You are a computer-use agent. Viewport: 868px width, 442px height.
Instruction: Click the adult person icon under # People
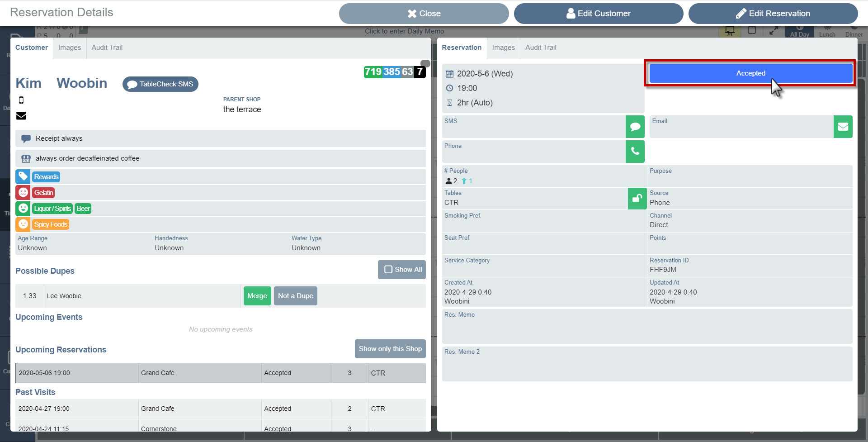pos(448,181)
